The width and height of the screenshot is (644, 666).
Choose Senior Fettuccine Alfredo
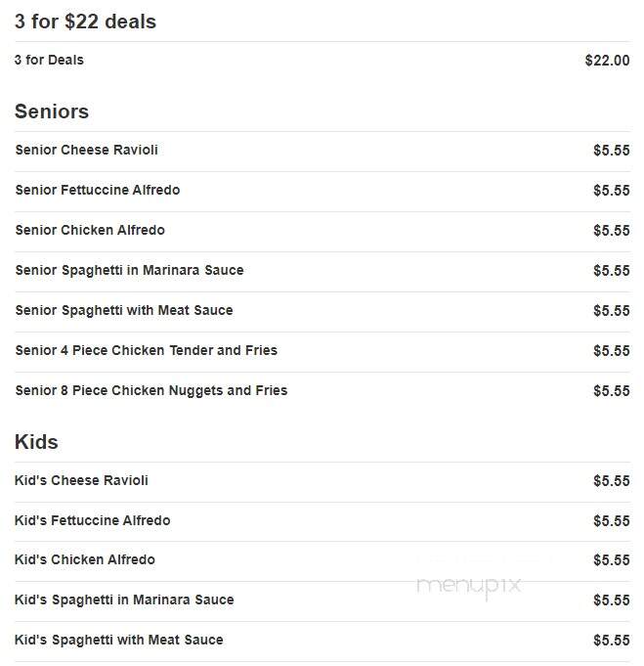98,190
